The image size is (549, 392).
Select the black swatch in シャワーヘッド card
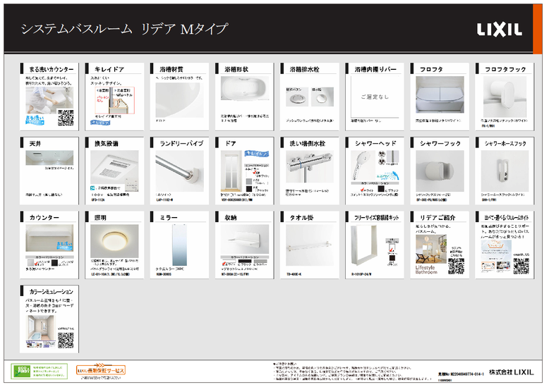click(381, 189)
